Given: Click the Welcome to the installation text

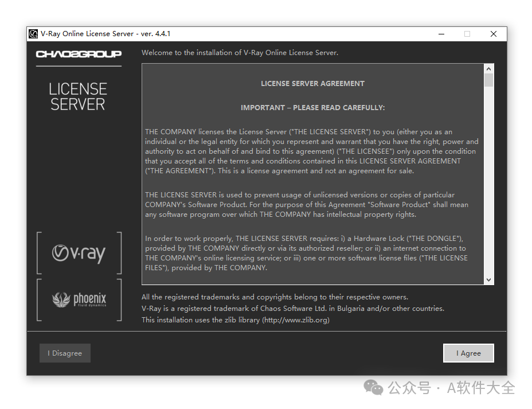Looking at the screenshot, I should (240, 53).
